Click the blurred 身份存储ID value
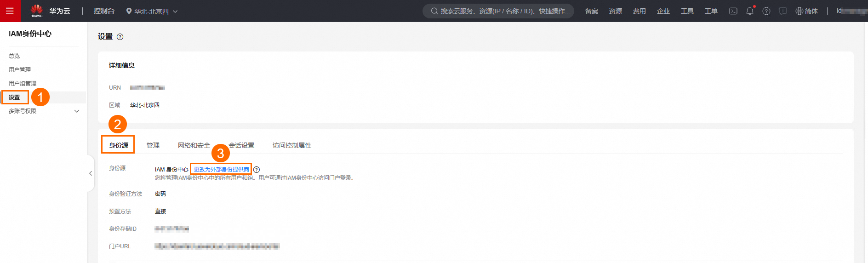868x263 pixels. [x=172, y=229]
